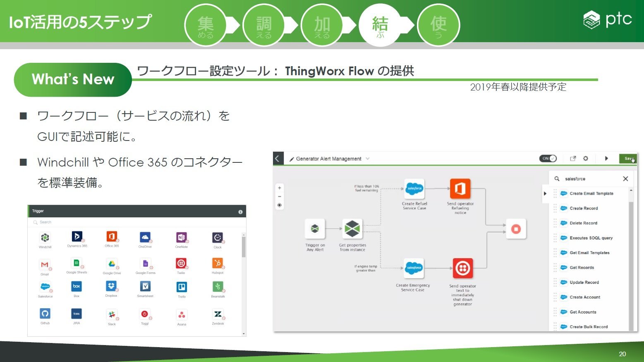Screen dimensions: 644x362
Task: Click the center canvas target icon
Action: [x=280, y=205]
